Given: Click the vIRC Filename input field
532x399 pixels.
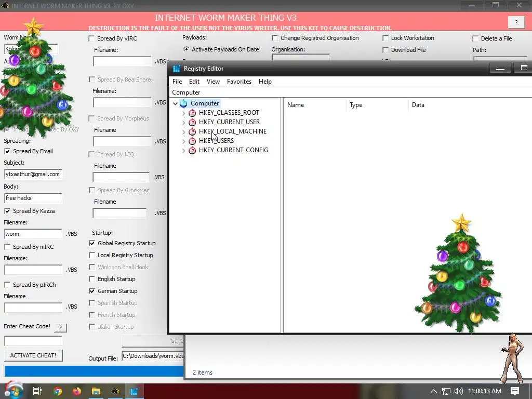Looking at the screenshot, I should coord(122,61).
